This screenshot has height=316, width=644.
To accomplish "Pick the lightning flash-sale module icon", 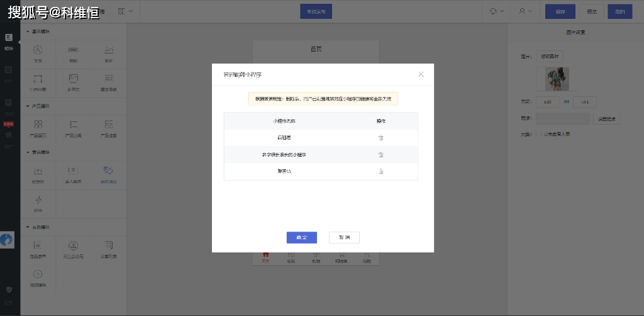I will (x=38, y=200).
